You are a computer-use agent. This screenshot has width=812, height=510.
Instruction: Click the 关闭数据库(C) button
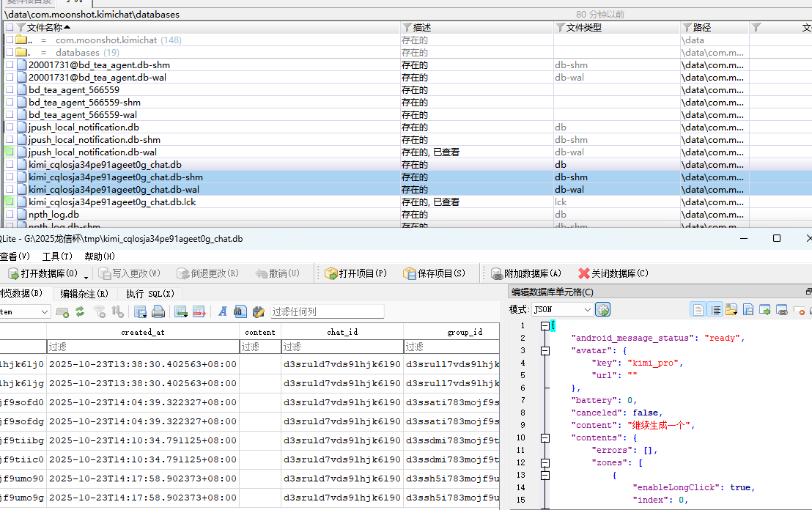pos(613,273)
